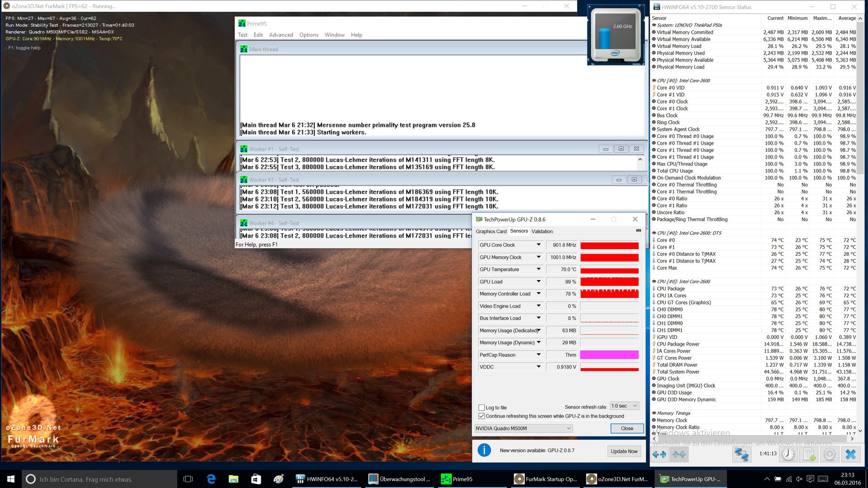
Task: Click HWiNFO log-to-file sheet icon
Action: (x=809, y=454)
